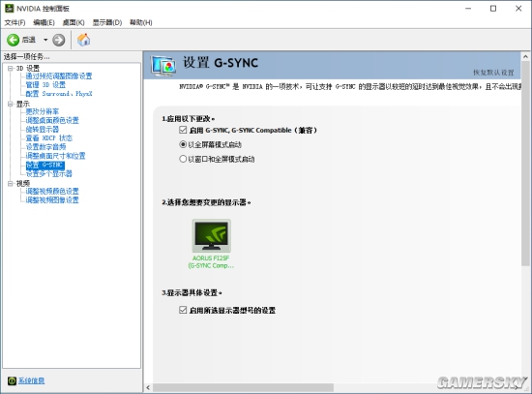Image resolution: width=532 pixels, height=394 pixels.
Task: Click the green Back arrow icon
Action: 13,40
